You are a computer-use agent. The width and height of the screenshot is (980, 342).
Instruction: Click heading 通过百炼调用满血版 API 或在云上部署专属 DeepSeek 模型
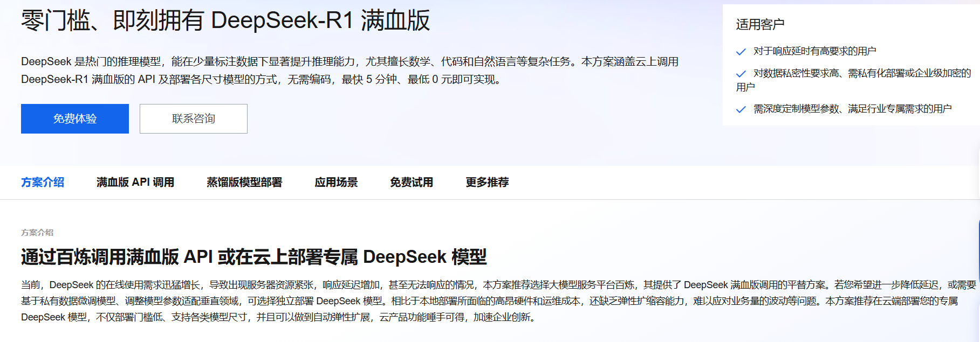click(254, 257)
